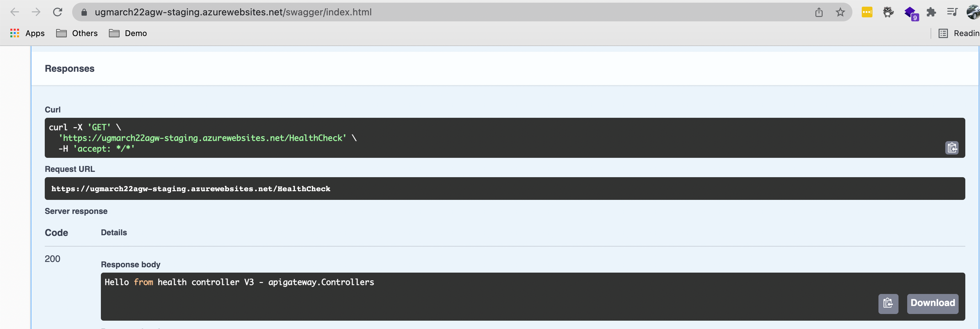
Task: Open the raccoon extension icon
Action: coord(888,12)
